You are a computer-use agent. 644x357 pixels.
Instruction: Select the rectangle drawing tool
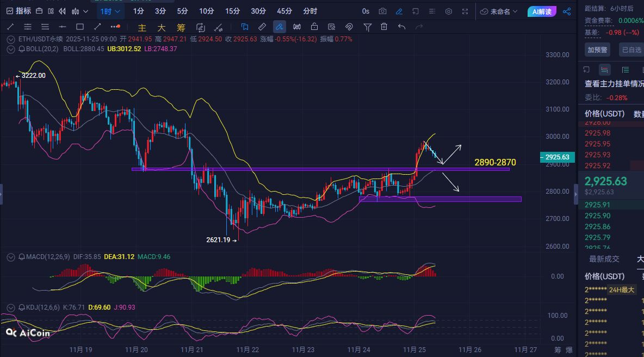(80, 27)
